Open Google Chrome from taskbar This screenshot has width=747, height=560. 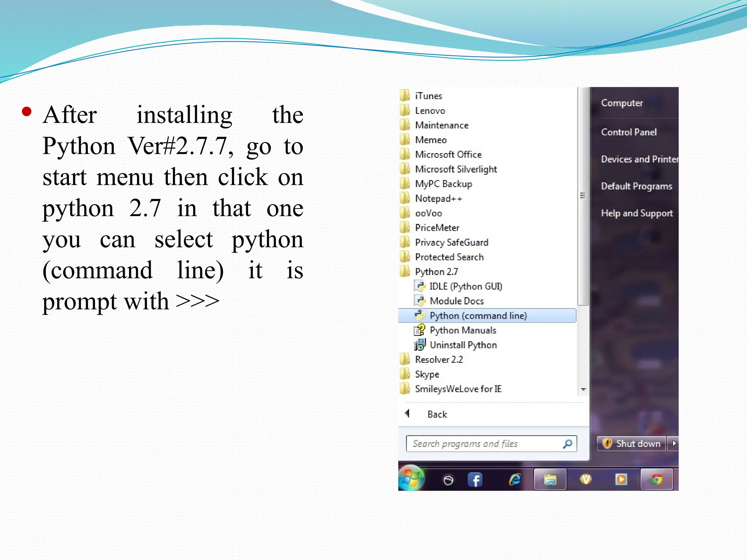pos(657,479)
